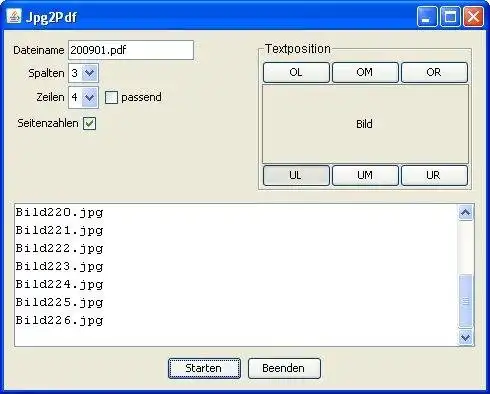The width and height of the screenshot is (490, 394).
Task: Enable the passend checkbox
Action: pyautogui.click(x=111, y=97)
